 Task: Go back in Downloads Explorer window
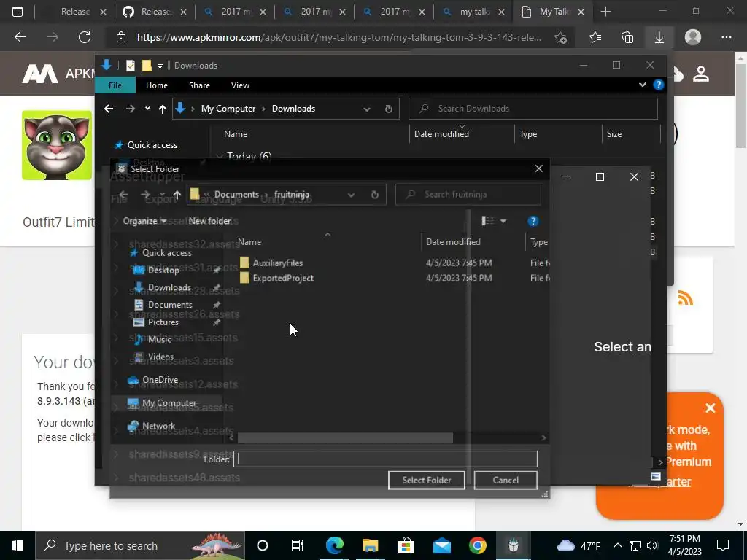(109, 109)
